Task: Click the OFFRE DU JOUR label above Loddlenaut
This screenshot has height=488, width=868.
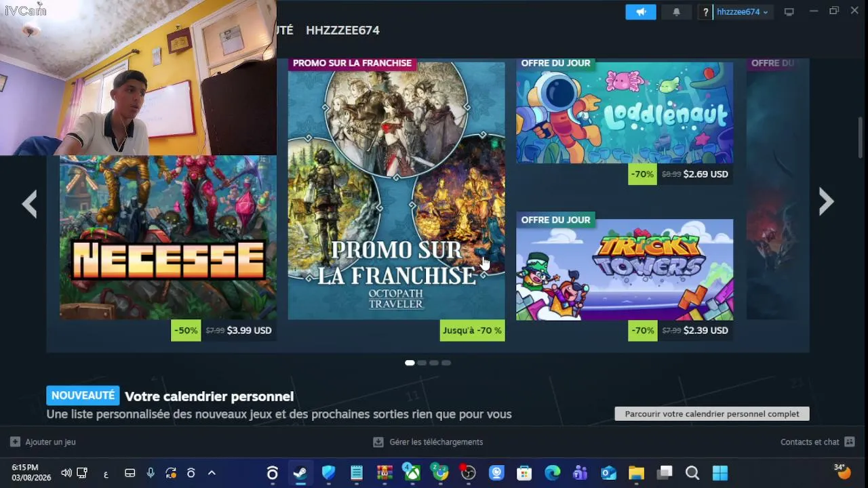Action: [x=555, y=63]
